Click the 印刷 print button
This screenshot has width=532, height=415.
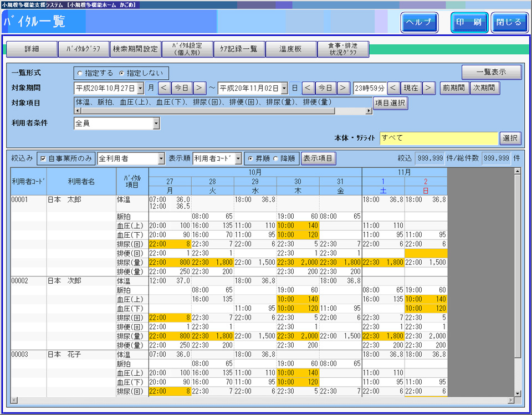point(469,23)
